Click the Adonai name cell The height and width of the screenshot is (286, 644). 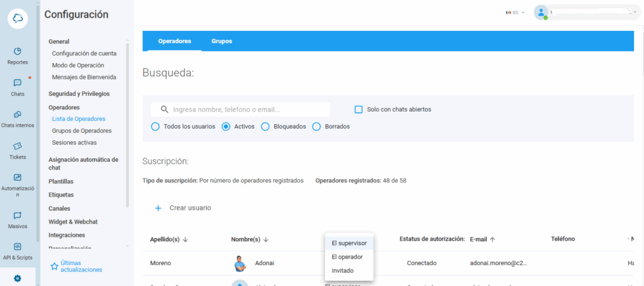265,263
